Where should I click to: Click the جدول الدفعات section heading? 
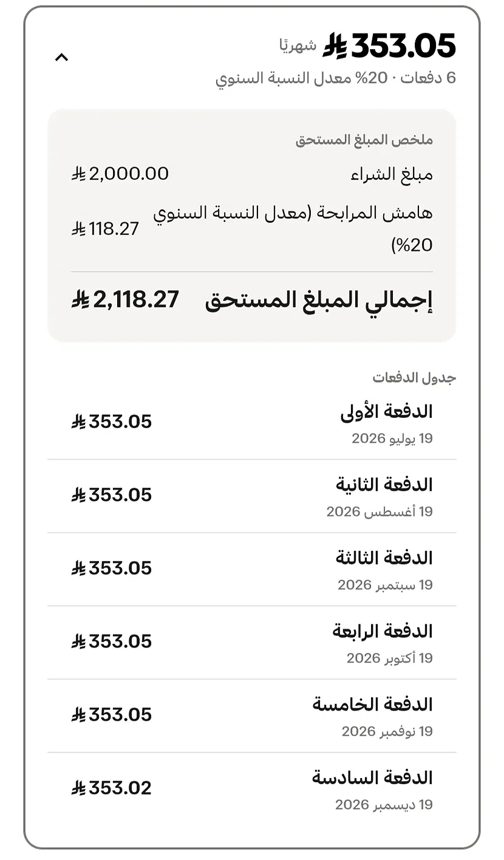pyautogui.click(x=414, y=377)
